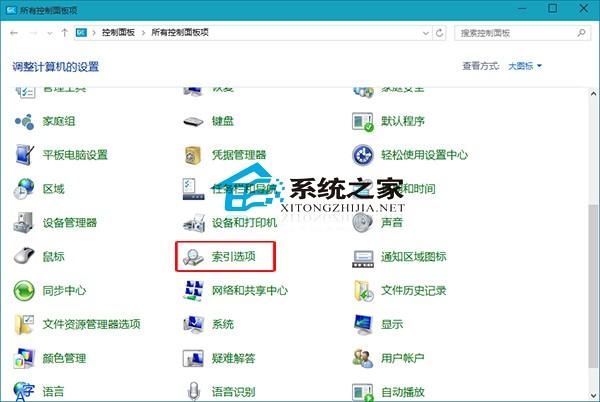
Task: Open the 文件资源管理器选项 folder options icon
Action: pyautogui.click(x=24, y=324)
